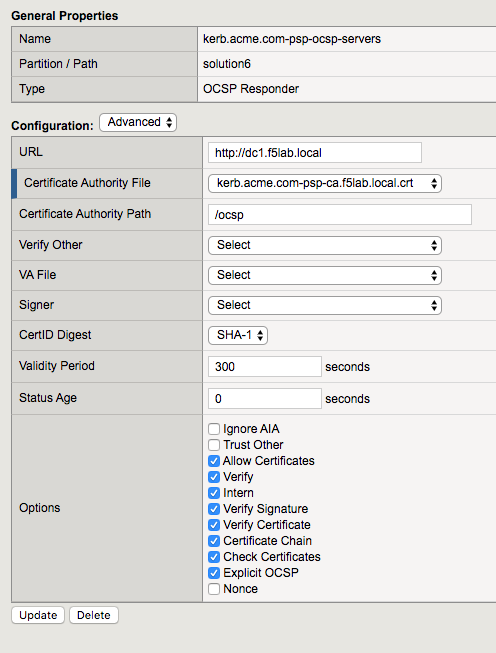Click the Certificate Authority Path field
This screenshot has height=653, width=496.
coord(340,214)
